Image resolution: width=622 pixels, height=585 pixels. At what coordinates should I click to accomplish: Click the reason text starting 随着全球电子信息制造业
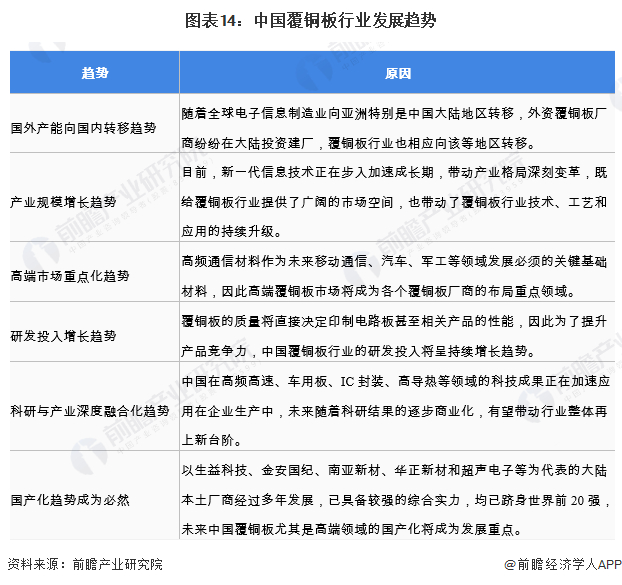point(394,128)
